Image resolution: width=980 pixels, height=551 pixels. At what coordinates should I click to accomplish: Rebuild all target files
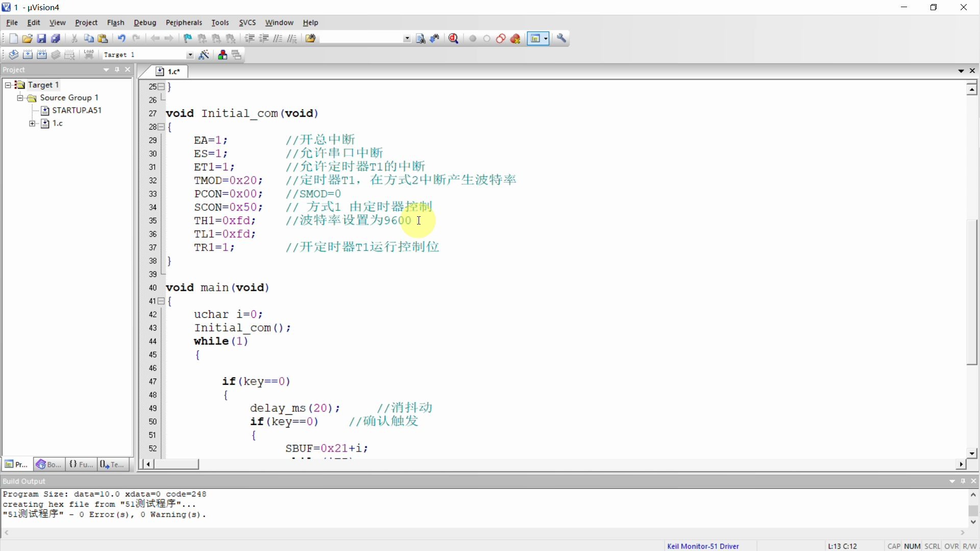pos(42,55)
